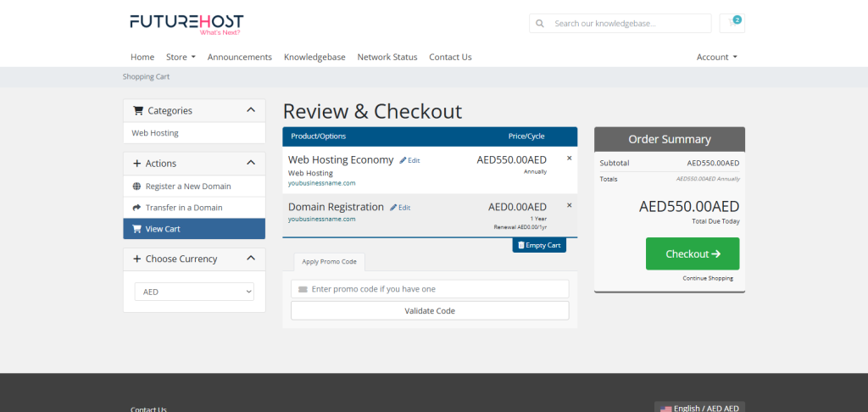Focus the promo code input field

(x=430, y=289)
